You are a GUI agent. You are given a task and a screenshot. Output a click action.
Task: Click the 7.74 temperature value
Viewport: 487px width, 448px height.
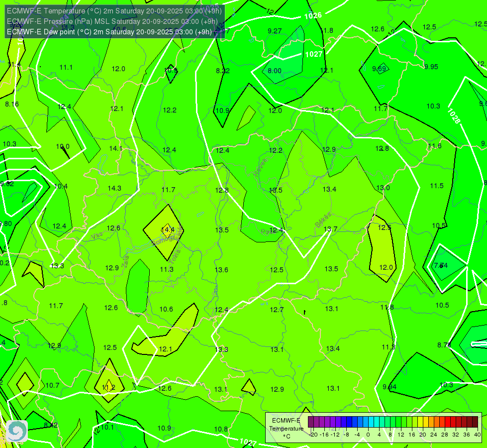441,265
